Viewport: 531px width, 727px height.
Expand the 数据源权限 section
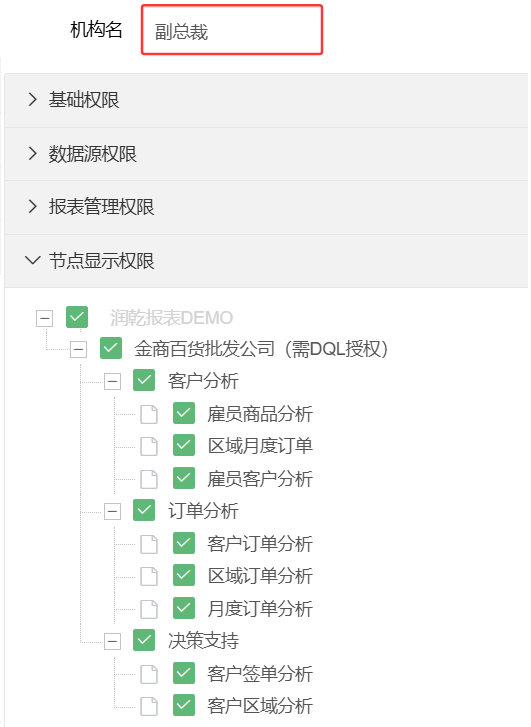pos(266,154)
